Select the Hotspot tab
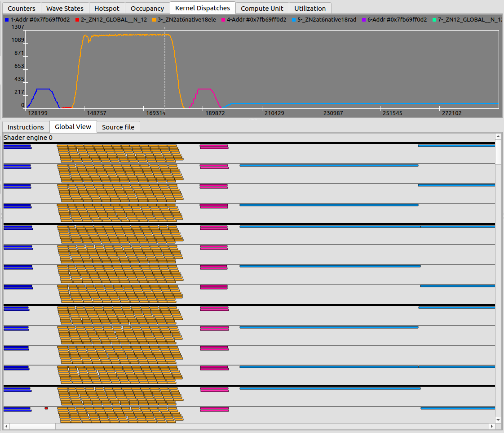This screenshot has width=504, height=433. point(106,8)
